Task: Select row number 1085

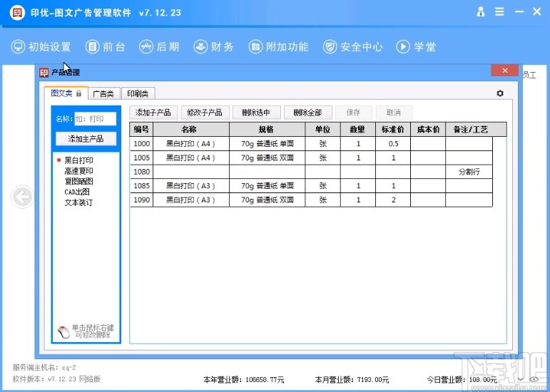Action: [142, 186]
